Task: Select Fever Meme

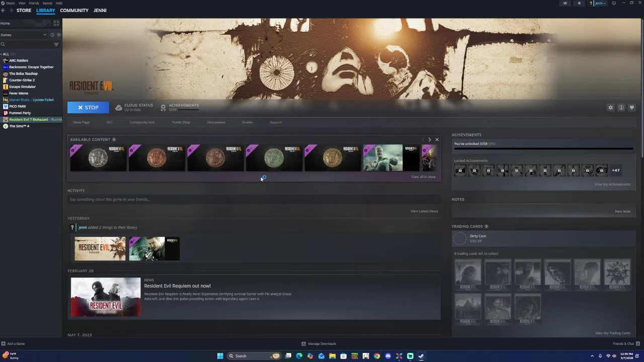Action: tap(19, 93)
